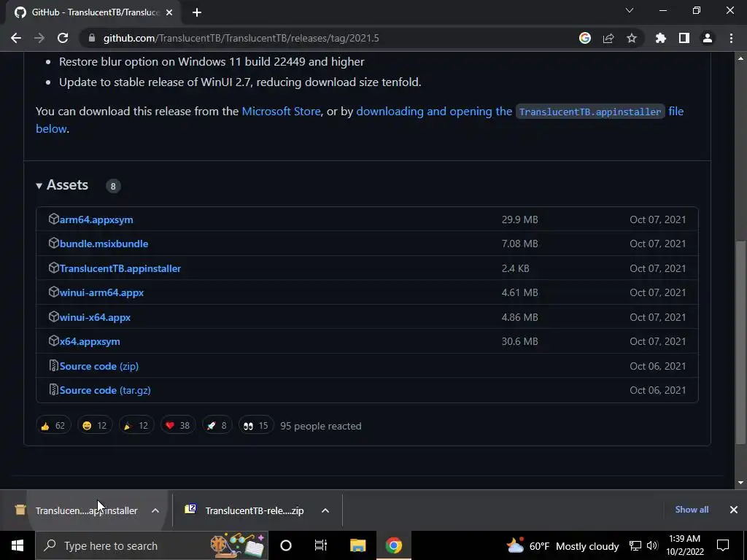Click the address bar URL

tap(241, 38)
